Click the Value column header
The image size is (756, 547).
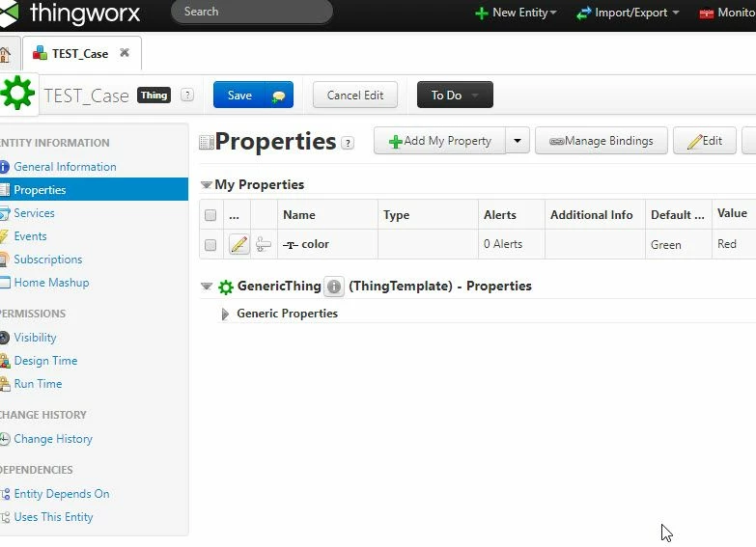734,213
